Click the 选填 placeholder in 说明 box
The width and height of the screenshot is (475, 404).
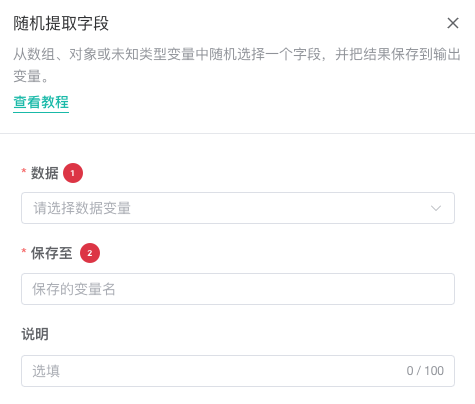click(46, 371)
